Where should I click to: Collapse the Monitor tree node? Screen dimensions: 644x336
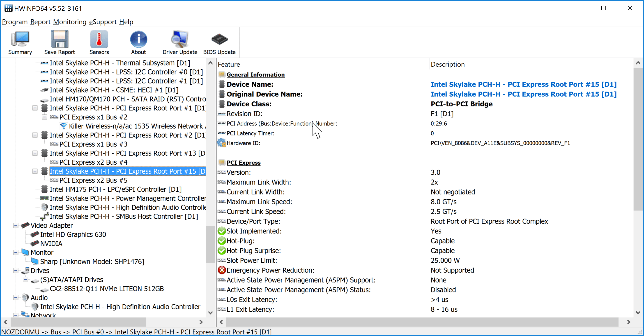click(16, 252)
